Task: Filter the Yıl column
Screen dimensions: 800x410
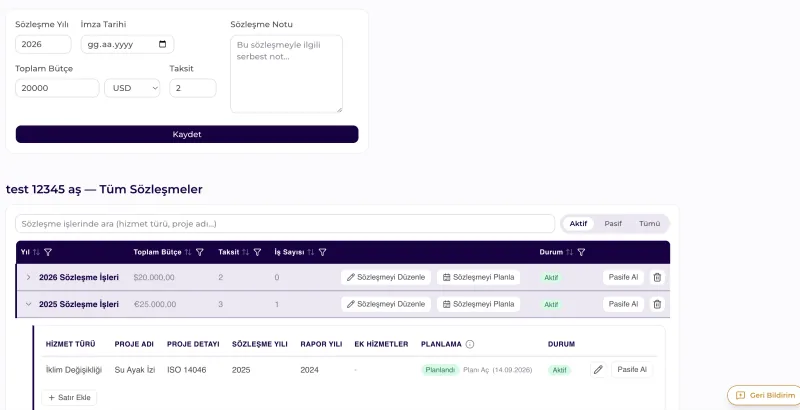Action: pos(48,252)
